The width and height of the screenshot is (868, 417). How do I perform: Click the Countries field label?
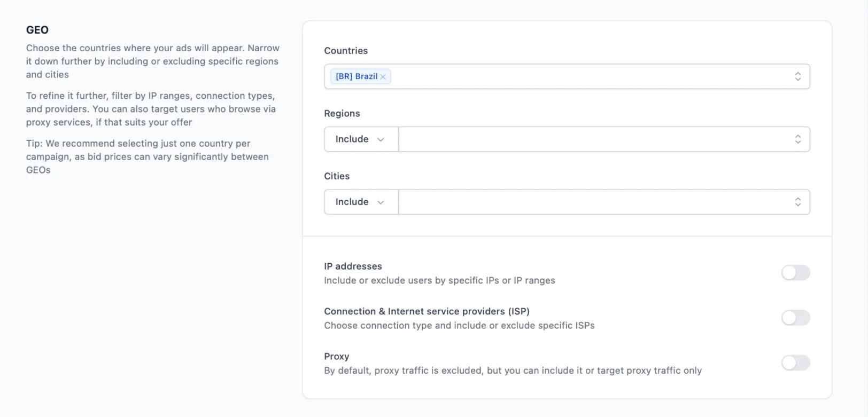coord(346,51)
